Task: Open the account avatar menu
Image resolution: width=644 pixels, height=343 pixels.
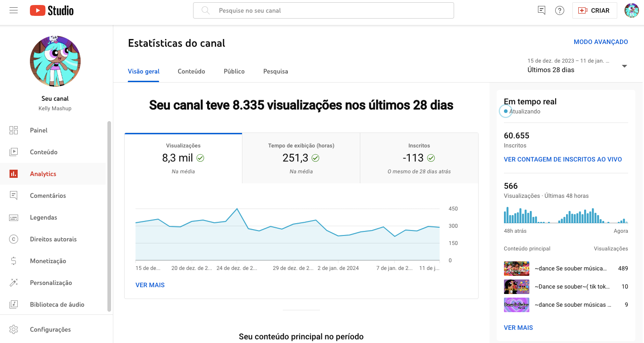Action: (631, 10)
